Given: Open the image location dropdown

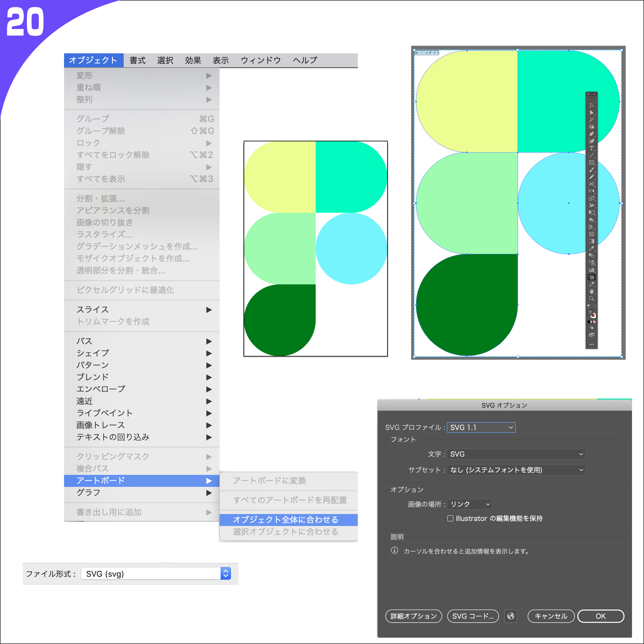Looking at the screenshot, I should [469, 504].
